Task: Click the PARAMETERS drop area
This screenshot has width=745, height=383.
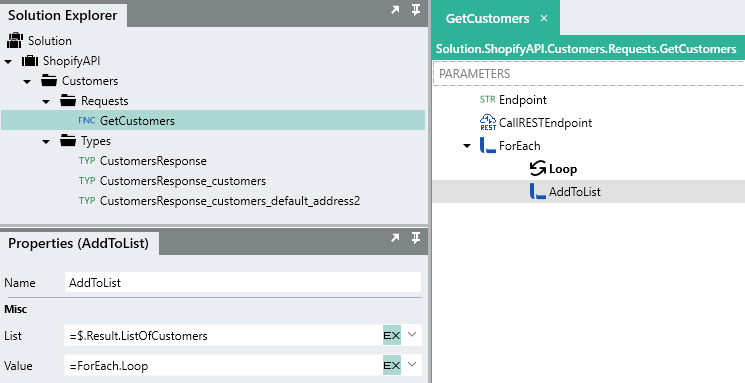Action: click(589, 74)
